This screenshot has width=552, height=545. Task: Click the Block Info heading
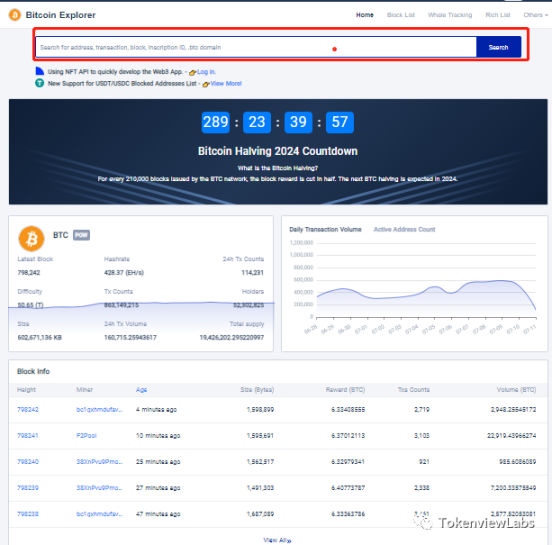[33, 371]
